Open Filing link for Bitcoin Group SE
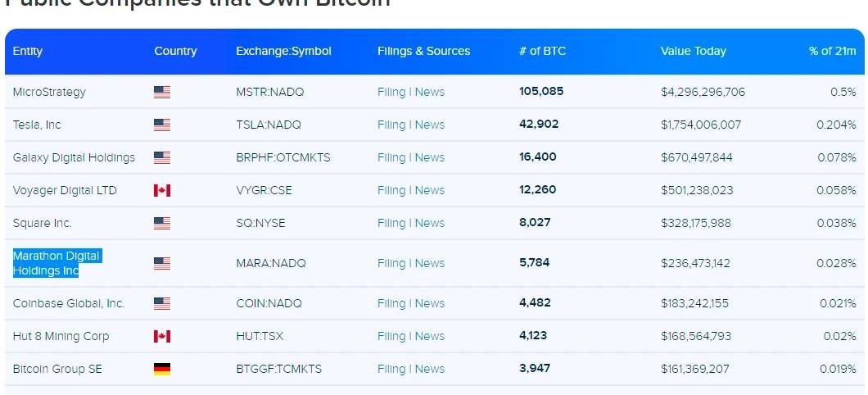Viewport: 868px width, 395px height. (x=391, y=369)
